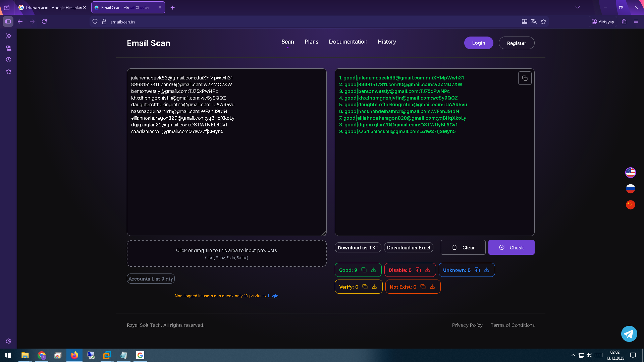Viewport: 644px width, 362px height.
Task: Open the sidebar history panel
Action: 9,60
